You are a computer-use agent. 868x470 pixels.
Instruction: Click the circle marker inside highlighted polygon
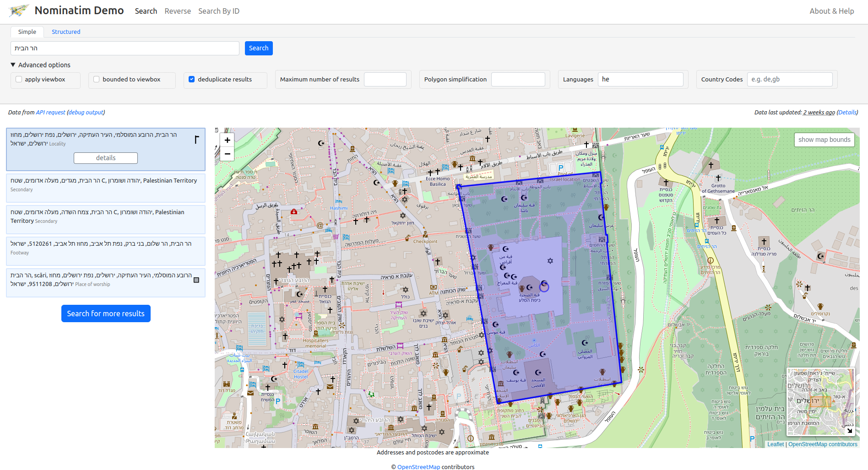544,286
